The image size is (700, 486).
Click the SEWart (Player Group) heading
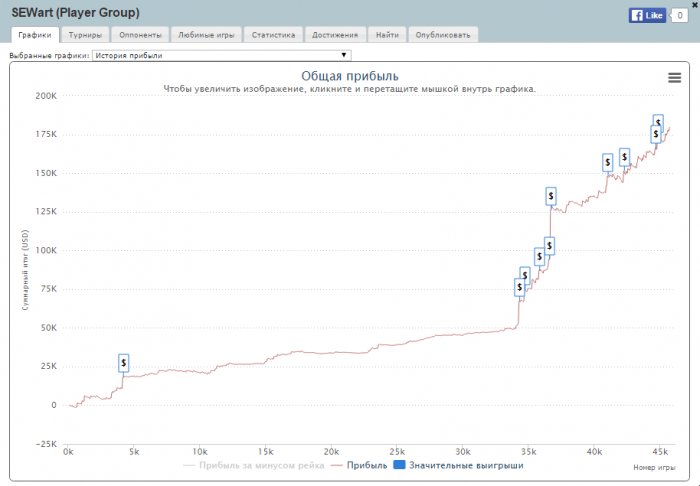pyautogui.click(x=75, y=13)
